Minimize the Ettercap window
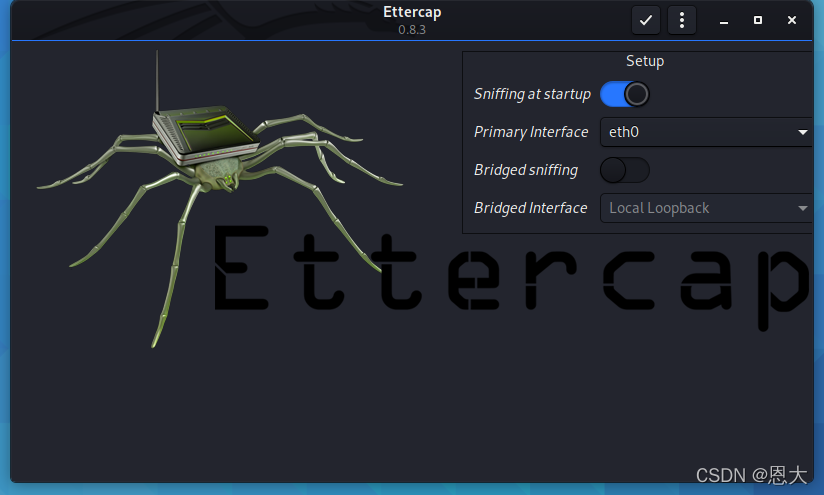Screen dimensions: 824x495 click(x=724, y=20)
